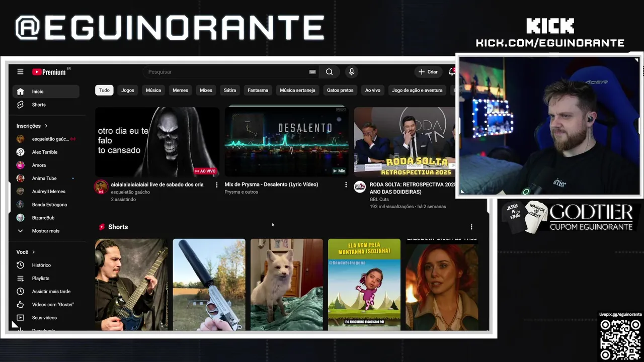Select the Tudo filter chip
The height and width of the screenshot is (362, 644).
tap(104, 90)
